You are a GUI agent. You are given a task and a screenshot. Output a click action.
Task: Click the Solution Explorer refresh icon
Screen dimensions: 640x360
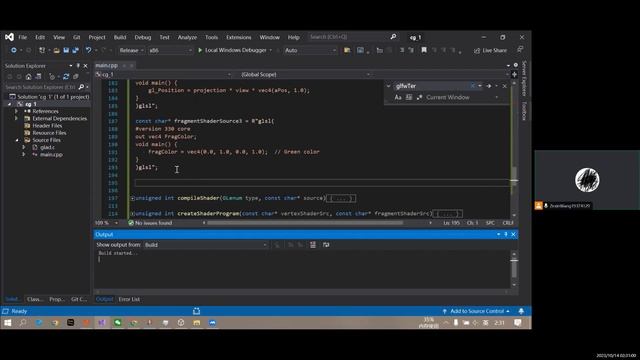click(66, 77)
